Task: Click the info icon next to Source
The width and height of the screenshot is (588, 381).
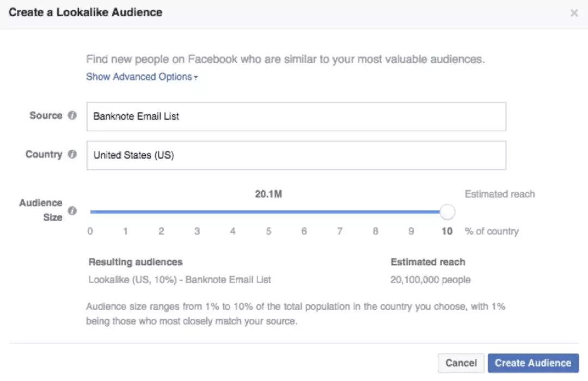Action: pyautogui.click(x=72, y=115)
